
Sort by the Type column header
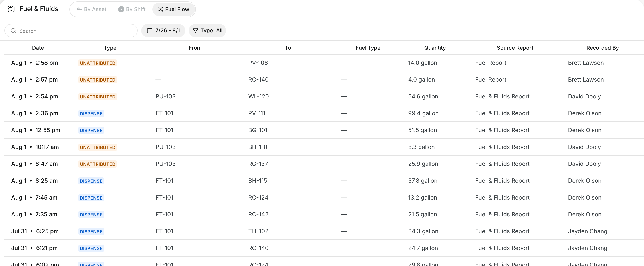coord(110,48)
